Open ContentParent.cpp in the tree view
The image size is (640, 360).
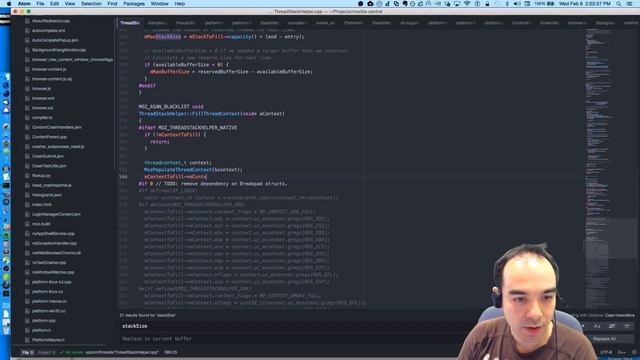[49, 137]
